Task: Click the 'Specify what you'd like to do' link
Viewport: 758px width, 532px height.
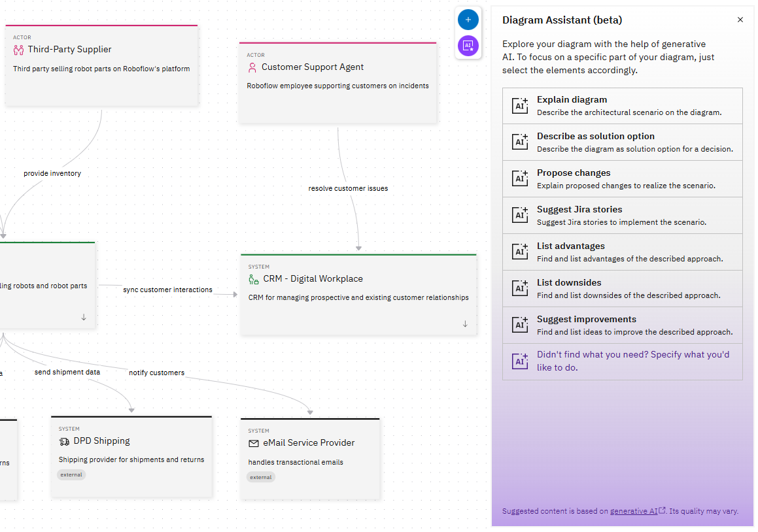Action: point(632,361)
